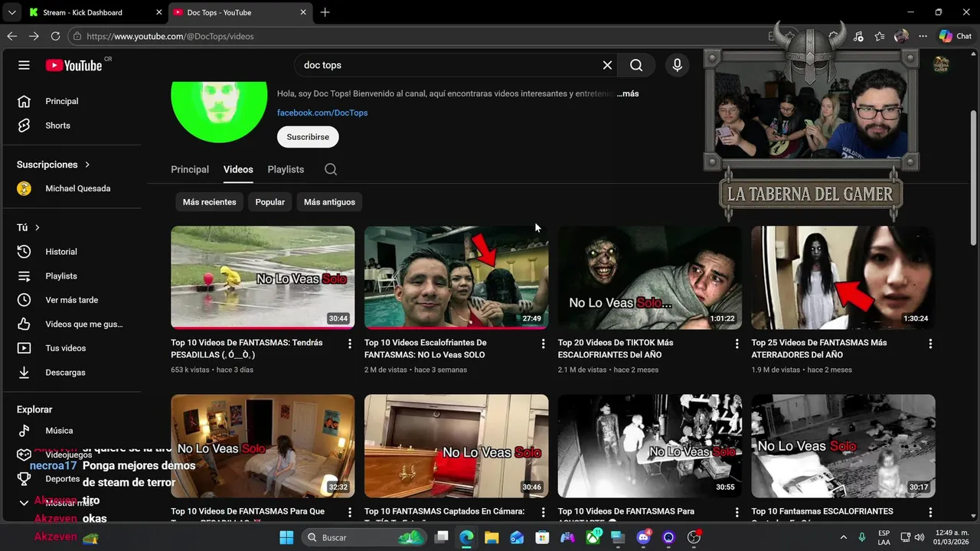Open the tab actions dropdown
Screen dimensions: 980x551
tap(11, 12)
